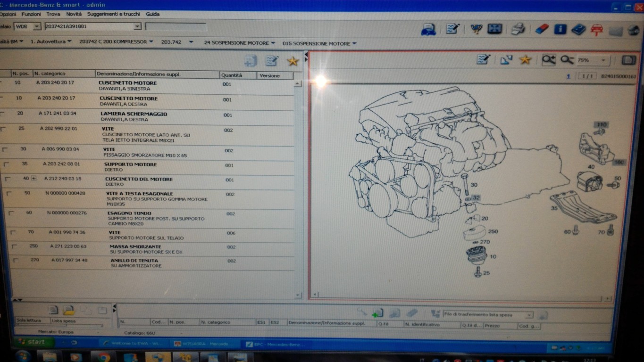
Task: Zoom out of the engine diagram
Action: [567, 60]
